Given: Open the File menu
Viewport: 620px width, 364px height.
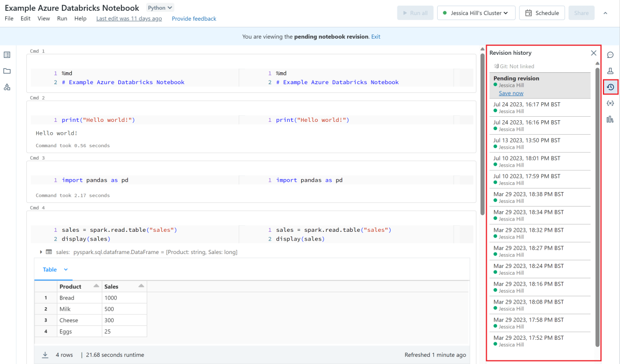Looking at the screenshot, I should pos(9,19).
